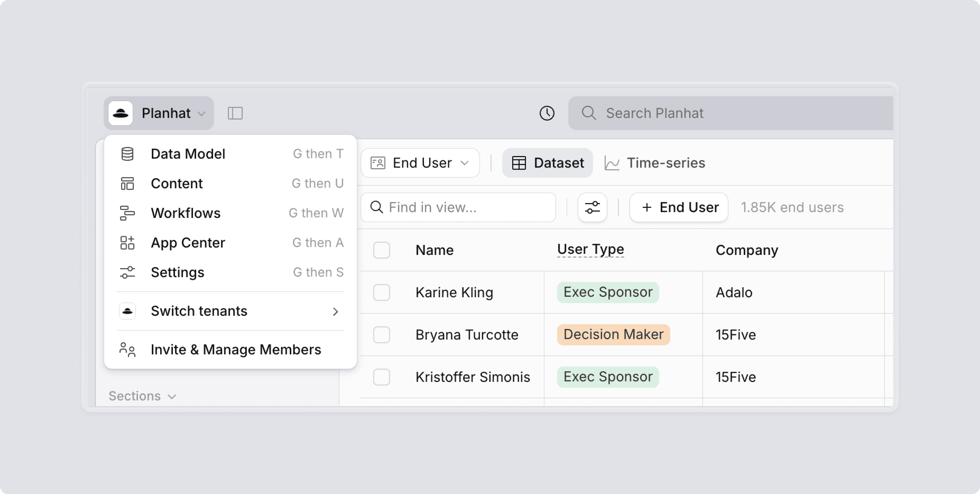Open the view filter options sliders button
The image size is (980, 494).
(x=592, y=208)
